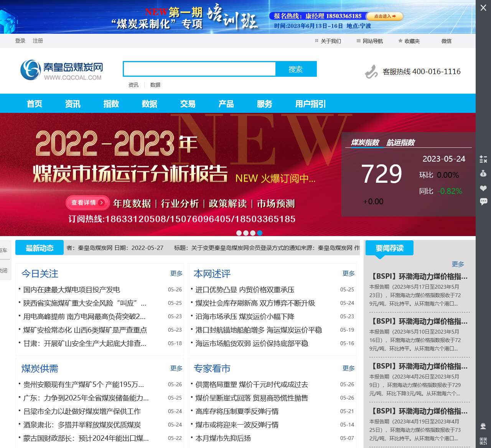Open the QR code icon in sidebar
The height and width of the screenshot is (448, 491).
click(x=483, y=441)
